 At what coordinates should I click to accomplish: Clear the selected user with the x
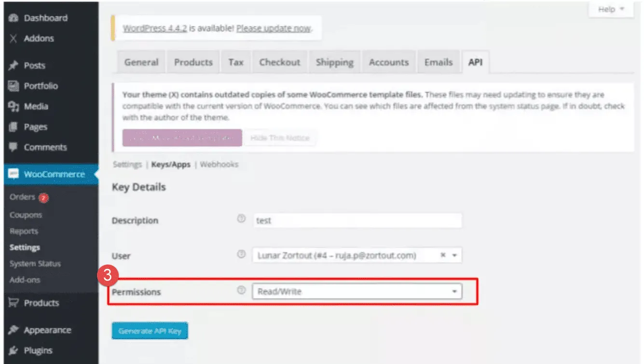pyautogui.click(x=443, y=256)
